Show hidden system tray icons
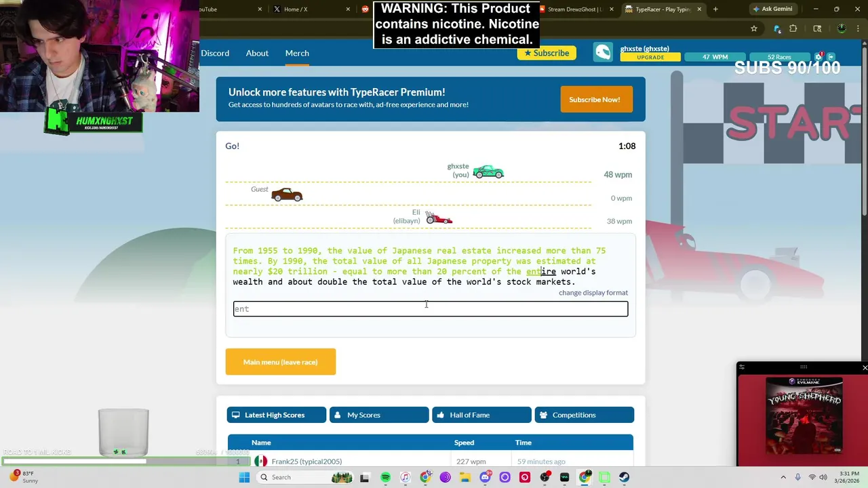The width and height of the screenshot is (868, 488). click(783, 477)
